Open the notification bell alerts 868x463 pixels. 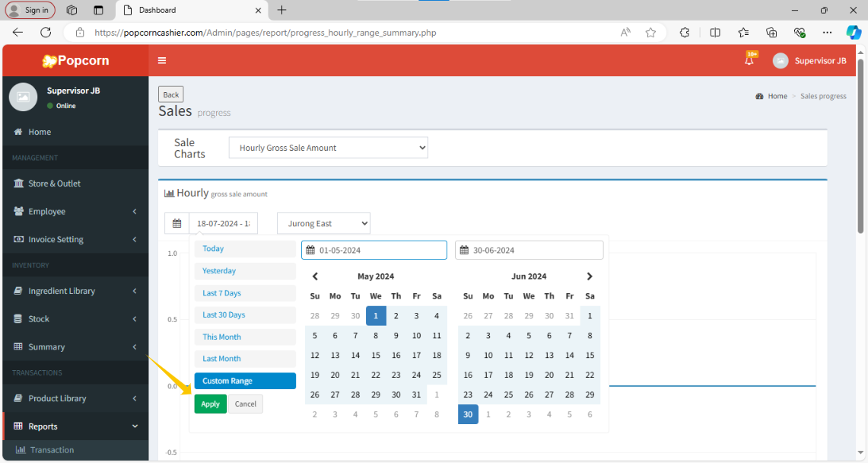[749, 60]
